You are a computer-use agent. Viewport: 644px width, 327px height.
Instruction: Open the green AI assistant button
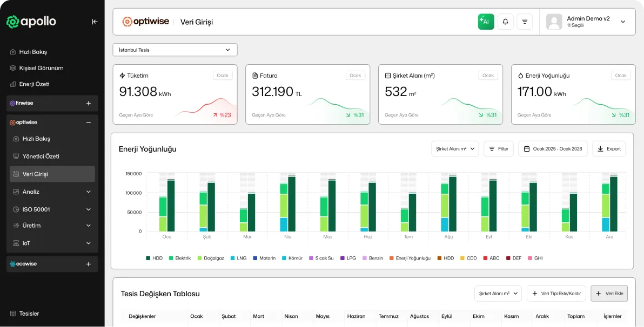click(486, 22)
